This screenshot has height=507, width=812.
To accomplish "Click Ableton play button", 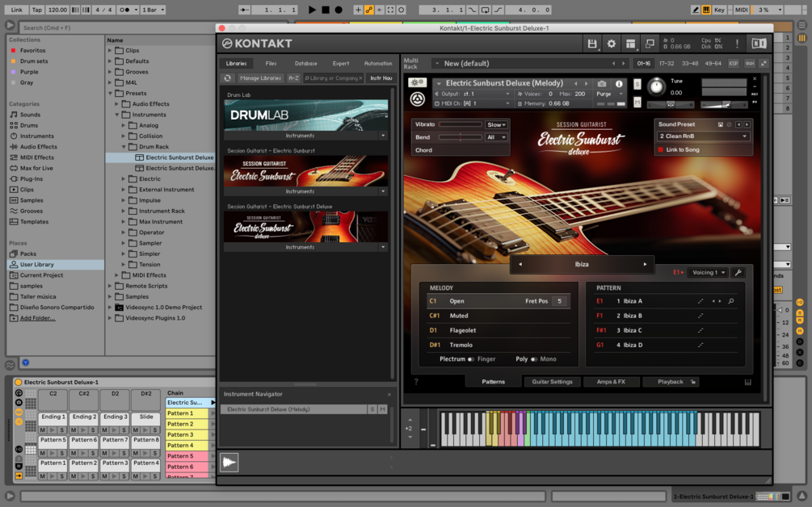I will click(312, 10).
